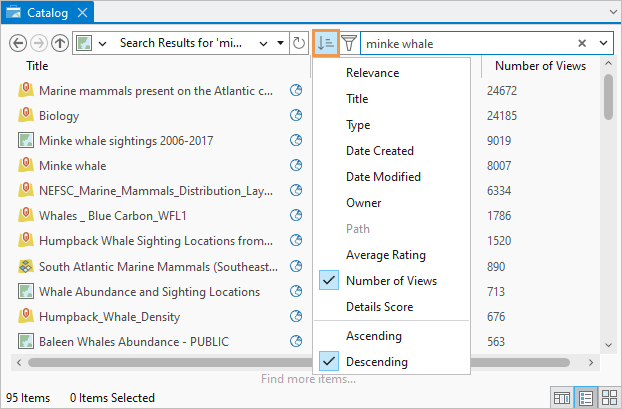The width and height of the screenshot is (622, 409).
Task: Sort by Average Rating
Action: 385,255
